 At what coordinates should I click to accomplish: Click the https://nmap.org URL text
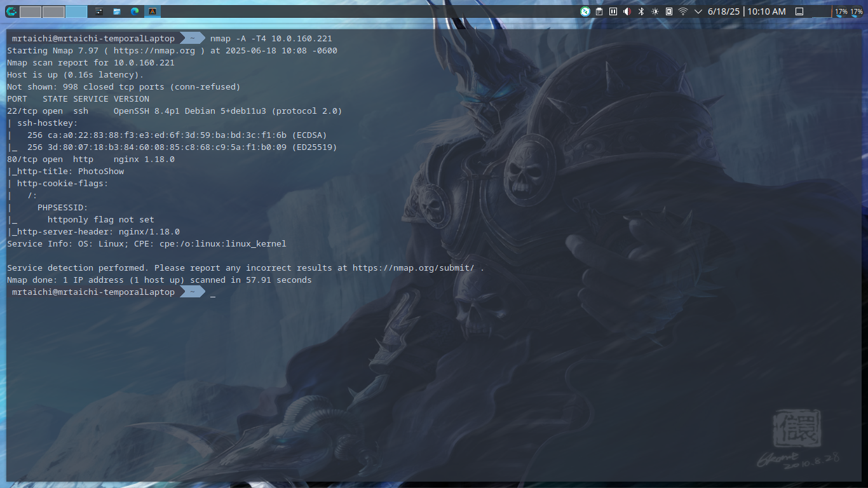coord(154,51)
